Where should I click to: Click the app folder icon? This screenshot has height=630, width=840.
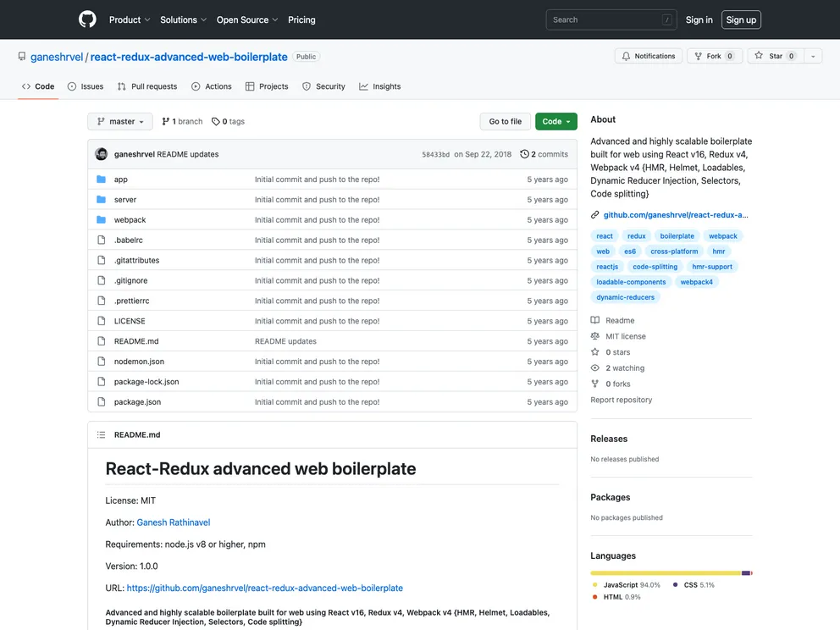click(102, 180)
